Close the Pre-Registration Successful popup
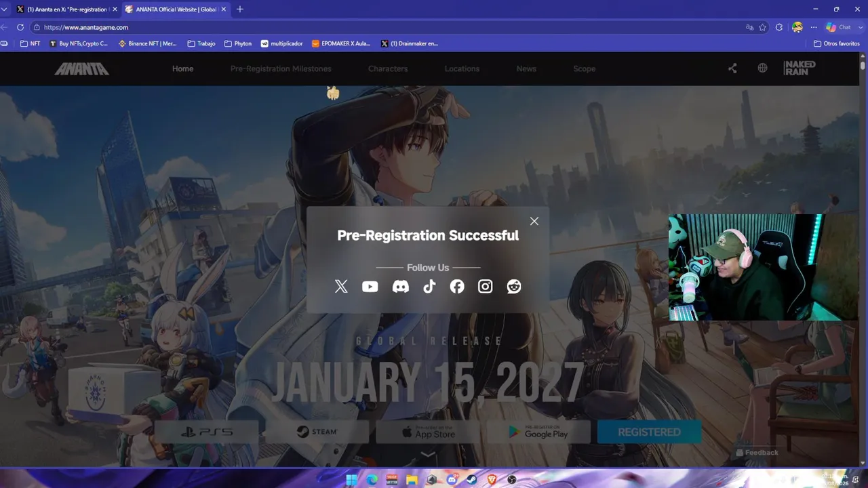 pyautogui.click(x=534, y=221)
